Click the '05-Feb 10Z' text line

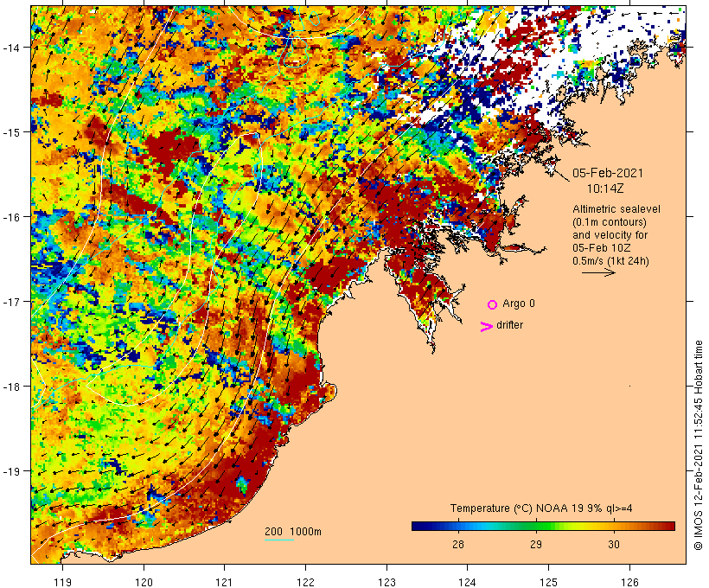[x=602, y=248]
